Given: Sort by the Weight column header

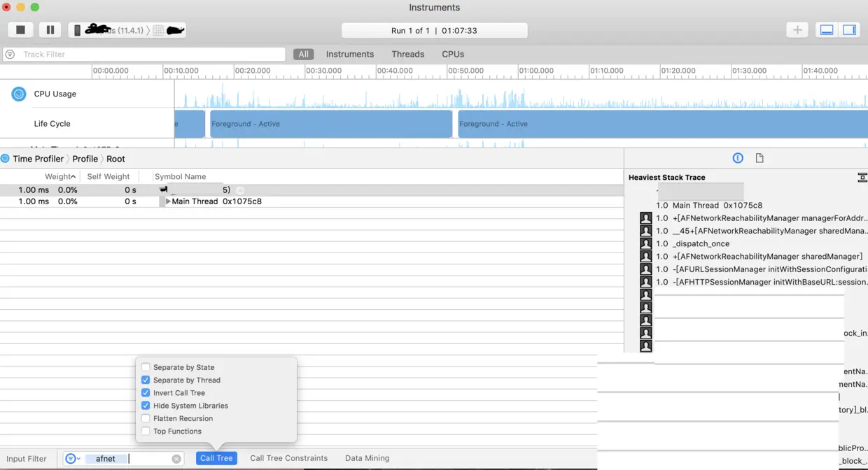Looking at the screenshot, I should [x=60, y=177].
